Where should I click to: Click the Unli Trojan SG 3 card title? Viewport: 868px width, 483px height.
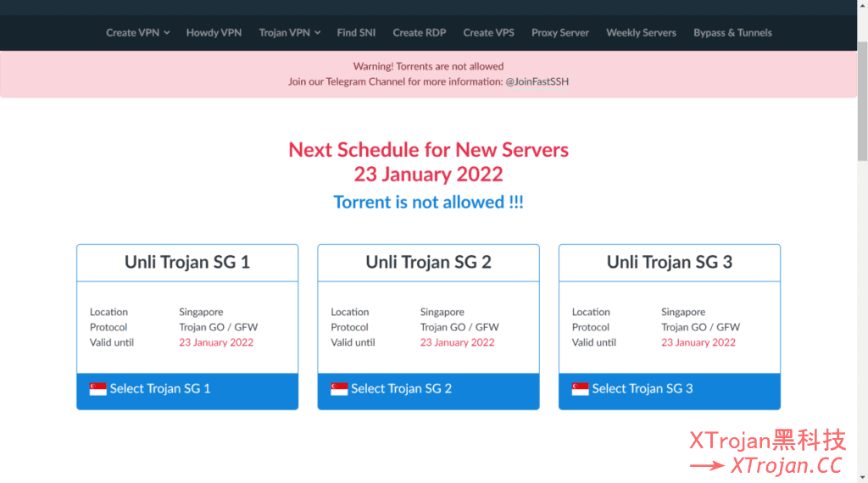pos(669,263)
